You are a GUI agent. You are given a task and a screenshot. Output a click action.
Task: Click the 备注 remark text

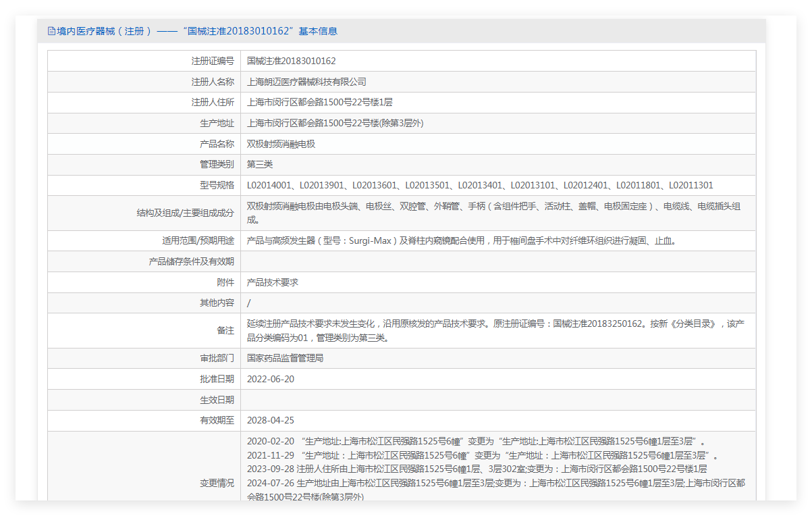click(x=495, y=330)
